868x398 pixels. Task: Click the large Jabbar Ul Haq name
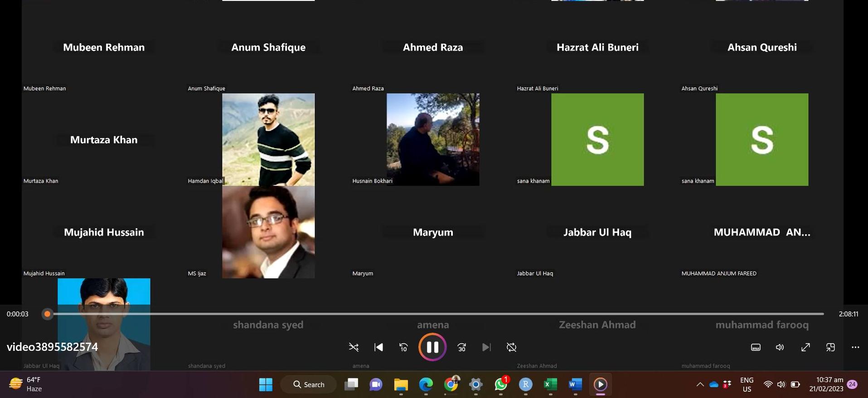coord(597,232)
